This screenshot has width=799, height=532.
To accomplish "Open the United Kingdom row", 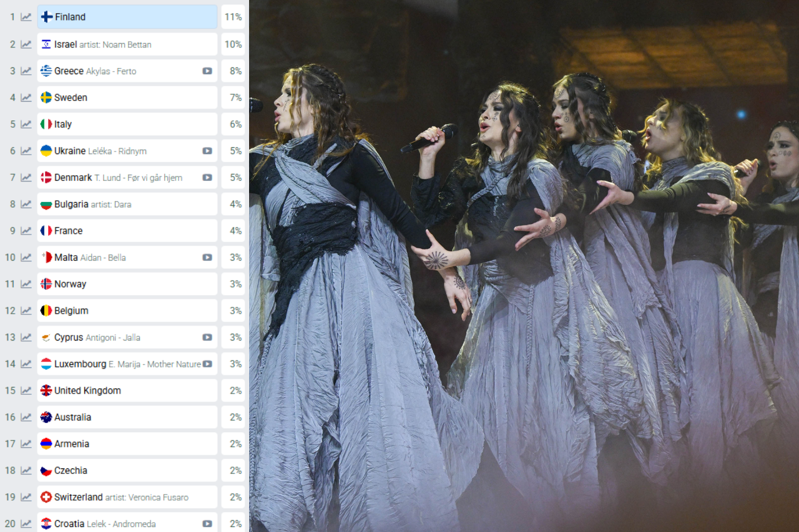I will (x=127, y=391).
